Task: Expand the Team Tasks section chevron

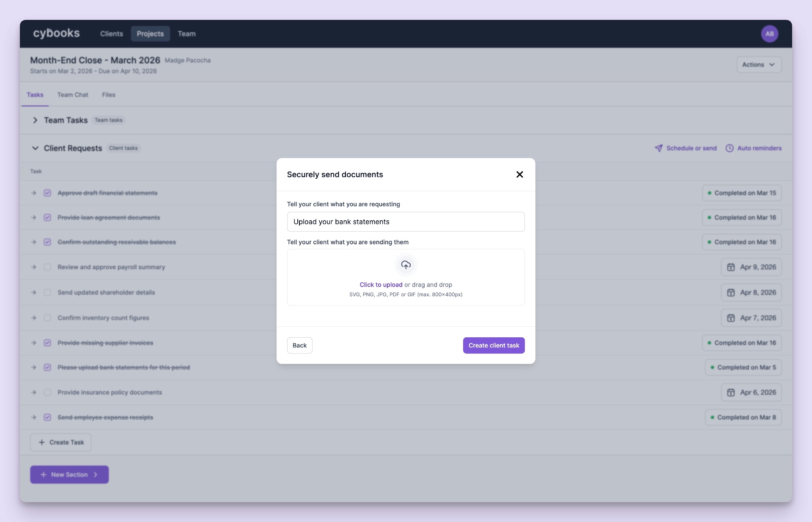Action: click(35, 120)
